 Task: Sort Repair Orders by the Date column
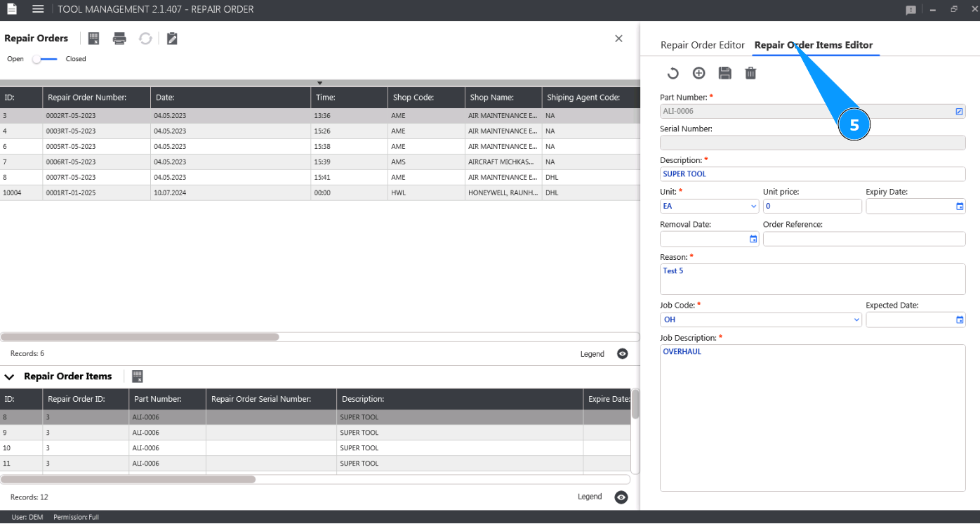pyautogui.click(x=230, y=98)
